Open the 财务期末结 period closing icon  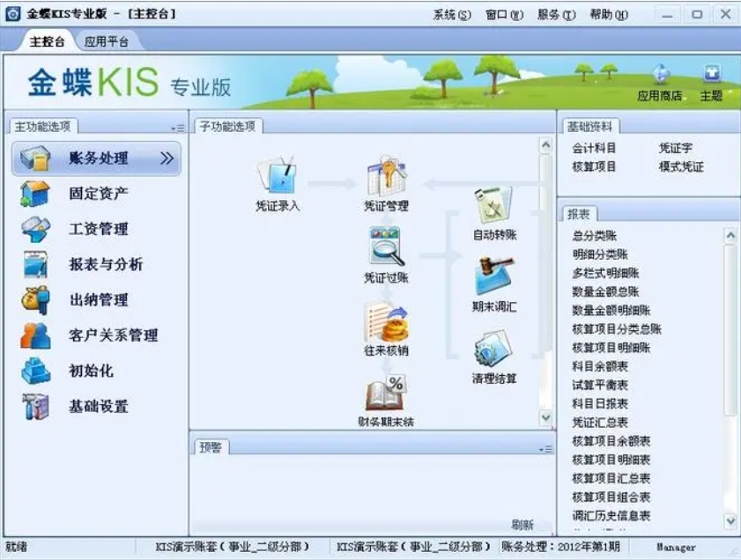click(386, 394)
